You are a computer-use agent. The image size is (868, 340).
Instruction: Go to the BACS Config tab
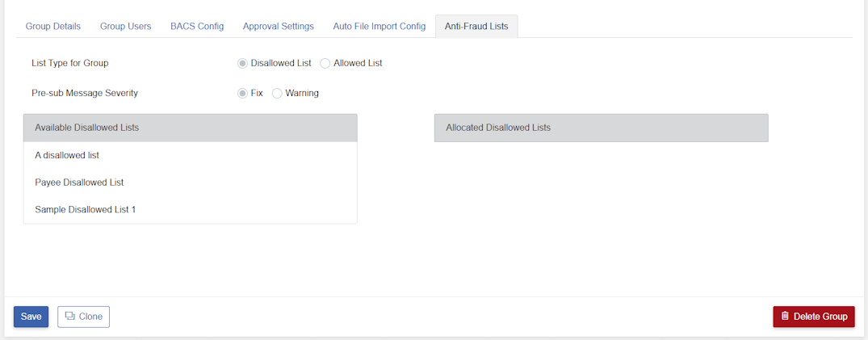(x=197, y=26)
